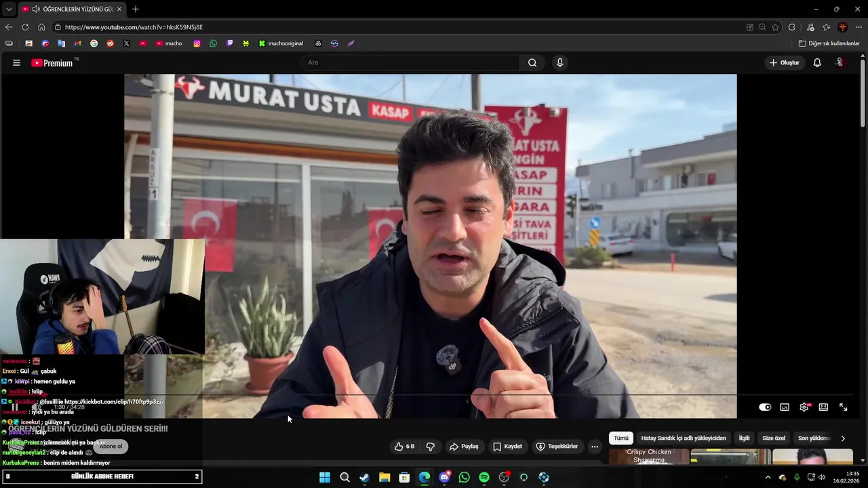Like the video showing 6 B
The image size is (868, 488).
(x=404, y=446)
